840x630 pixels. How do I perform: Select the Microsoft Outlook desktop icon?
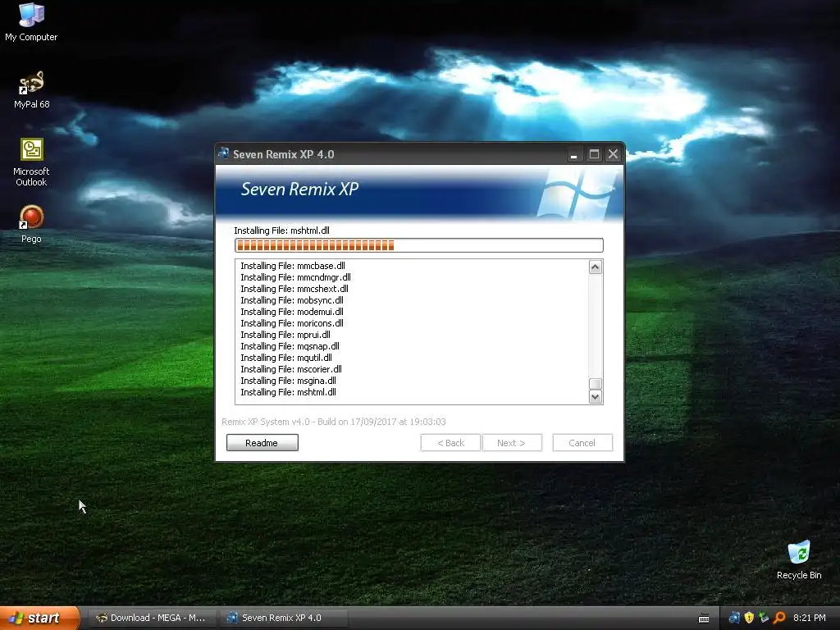[x=31, y=162]
